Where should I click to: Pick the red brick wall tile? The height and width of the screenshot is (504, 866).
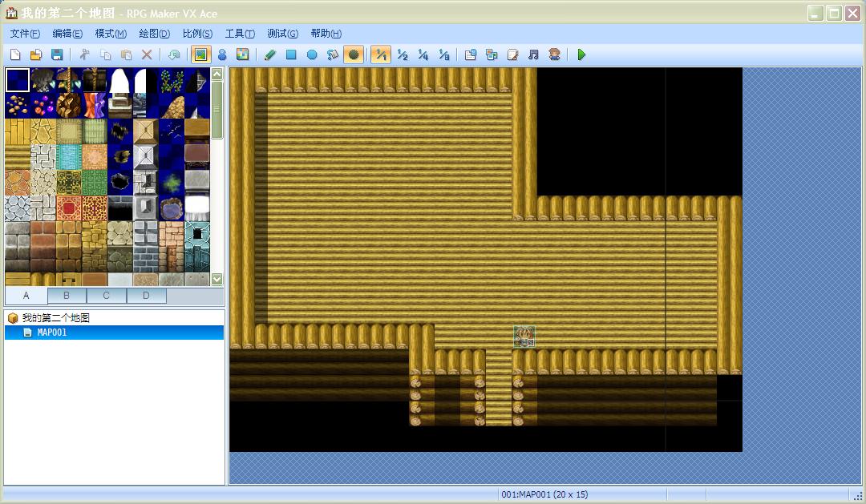click(43, 246)
